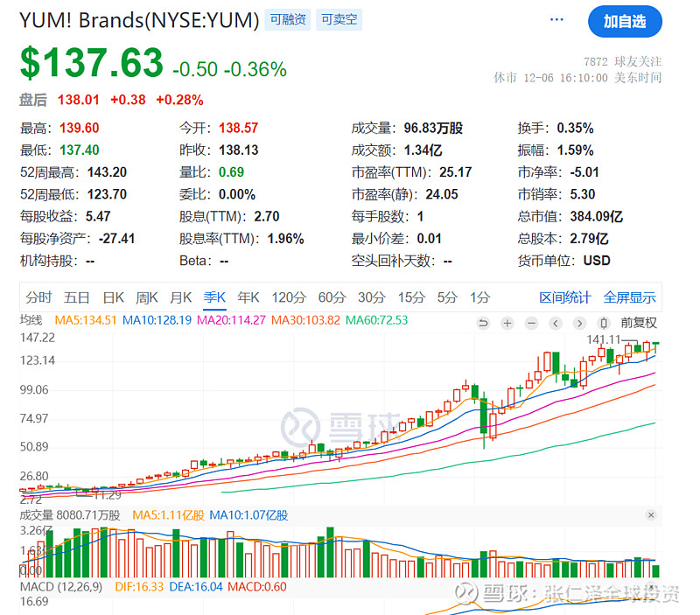
Task: Close the 成交量 volume indicator panel
Action: 651,515
